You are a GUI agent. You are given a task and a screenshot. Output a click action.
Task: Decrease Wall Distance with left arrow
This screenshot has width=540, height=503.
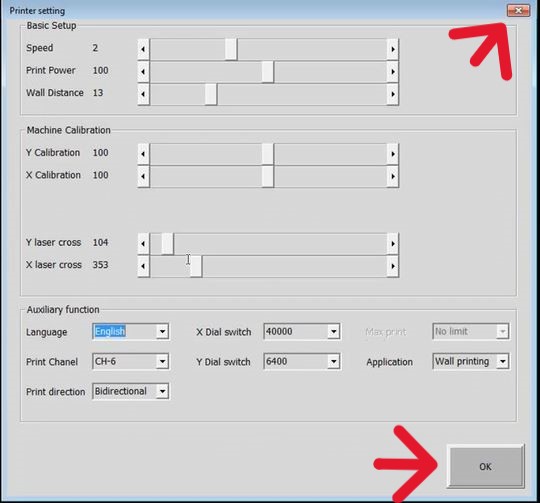tap(143, 94)
